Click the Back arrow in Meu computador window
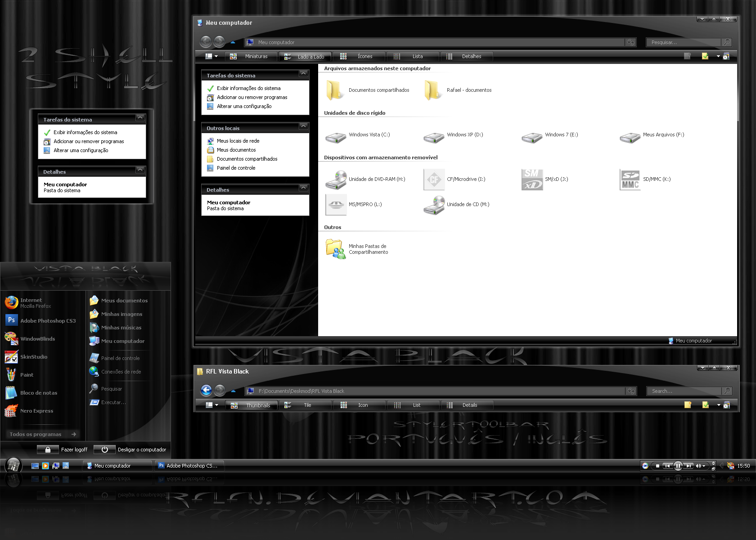756x540 pixels. [206, 42]
